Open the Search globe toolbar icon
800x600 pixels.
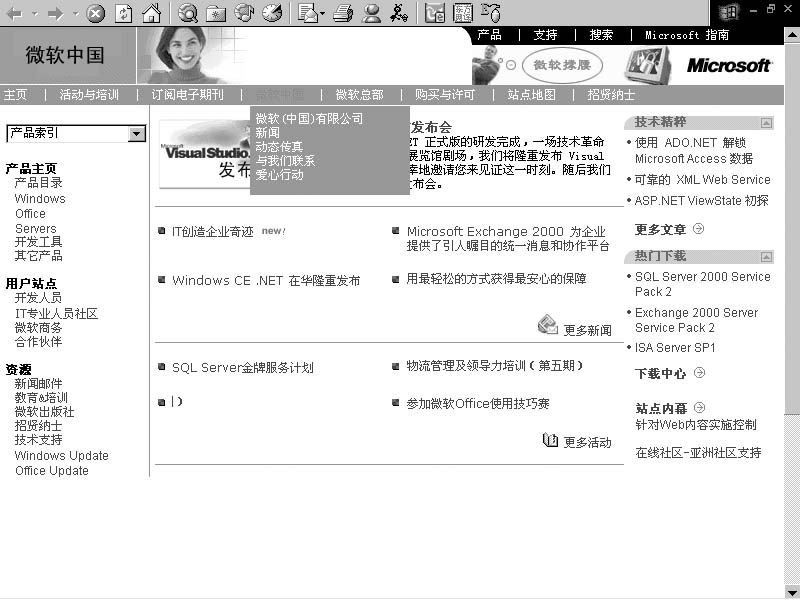pyautogui.click(x=188, y=13)
